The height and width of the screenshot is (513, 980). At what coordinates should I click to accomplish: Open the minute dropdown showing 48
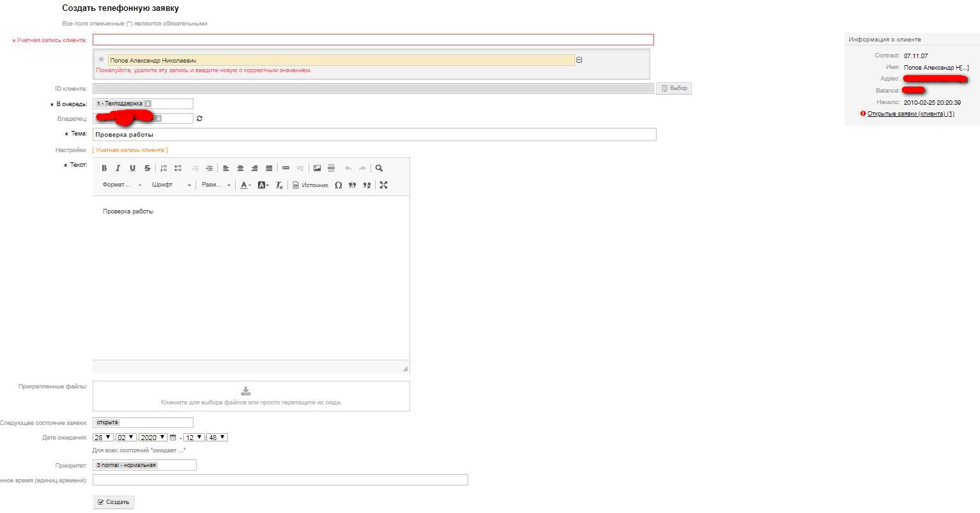217,438
